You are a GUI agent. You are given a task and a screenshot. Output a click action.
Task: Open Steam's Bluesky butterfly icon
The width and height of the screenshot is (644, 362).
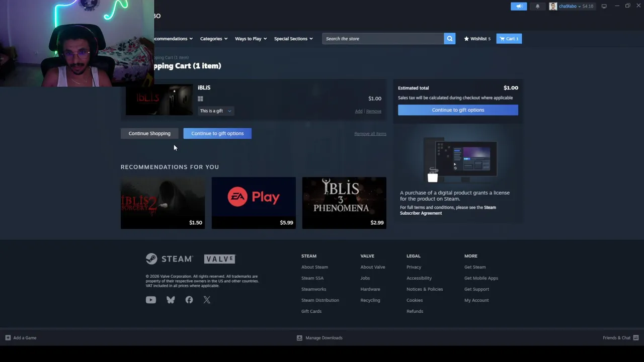pyautogui.click(x=171, y=300)
